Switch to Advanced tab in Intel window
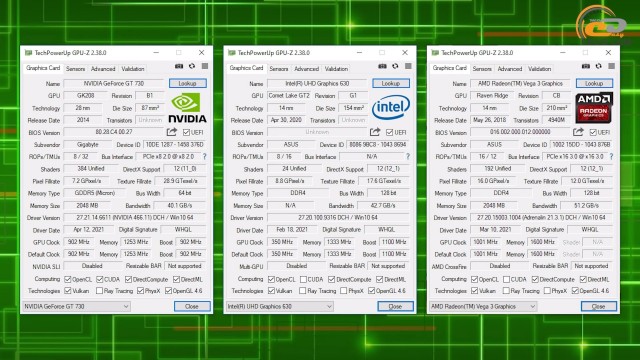Viewport: 640px width, 360px height. [x=307, y=69]
